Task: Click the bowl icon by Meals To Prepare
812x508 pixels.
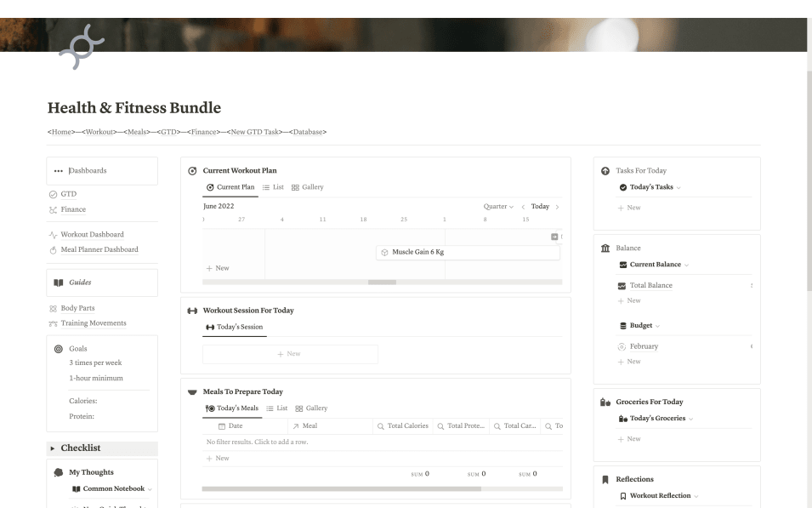Action: pos(192,392)
